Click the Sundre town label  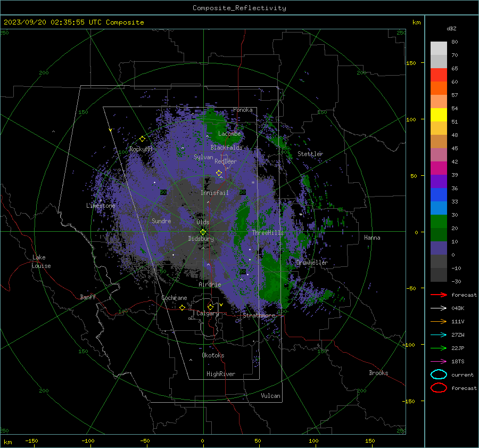click(x=161, y=221)
